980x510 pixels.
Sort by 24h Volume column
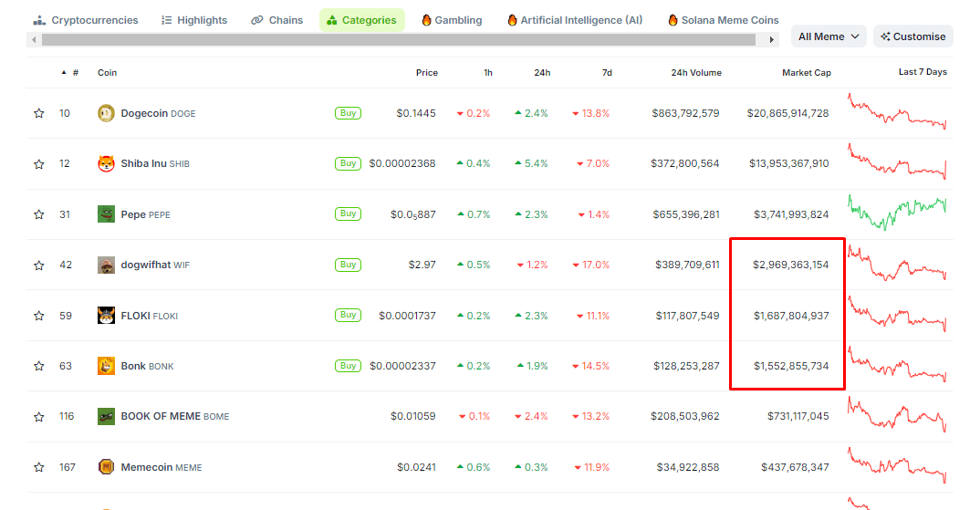point(696,72)
